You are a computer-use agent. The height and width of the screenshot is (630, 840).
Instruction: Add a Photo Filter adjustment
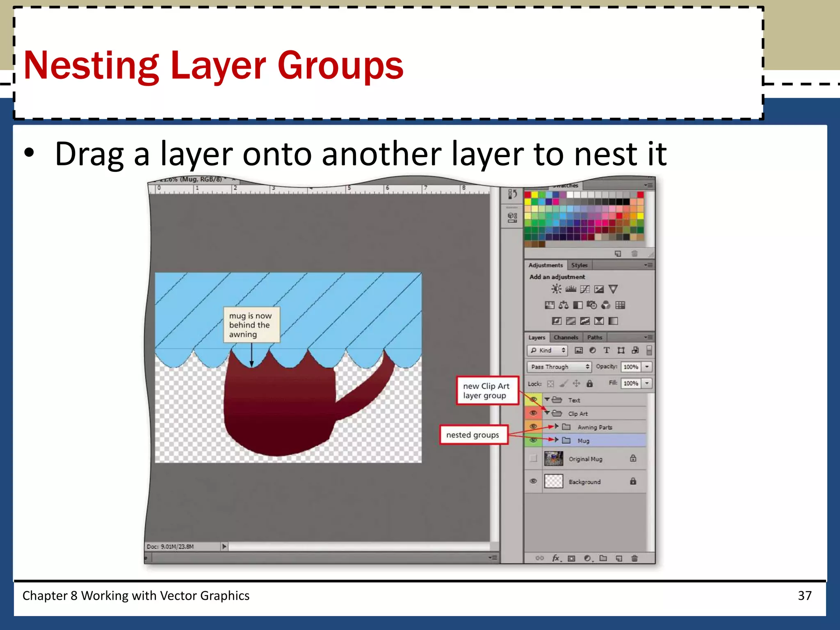(592, 305)
